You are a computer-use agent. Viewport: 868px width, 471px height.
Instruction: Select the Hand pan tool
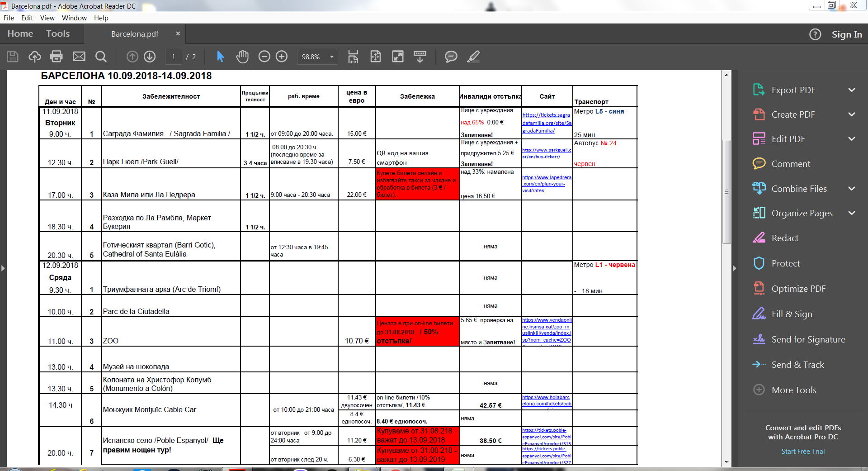click(242, 57)
